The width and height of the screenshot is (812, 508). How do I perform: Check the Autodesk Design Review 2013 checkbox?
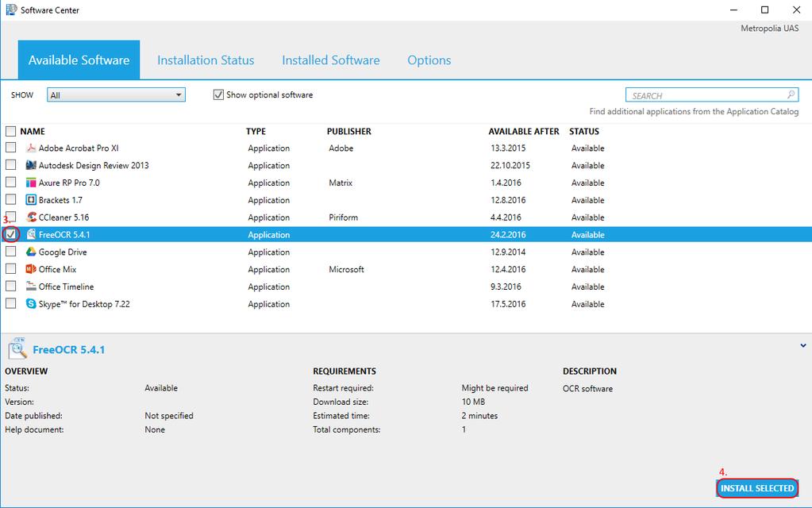pyautogui.click(x=10, y=164)
